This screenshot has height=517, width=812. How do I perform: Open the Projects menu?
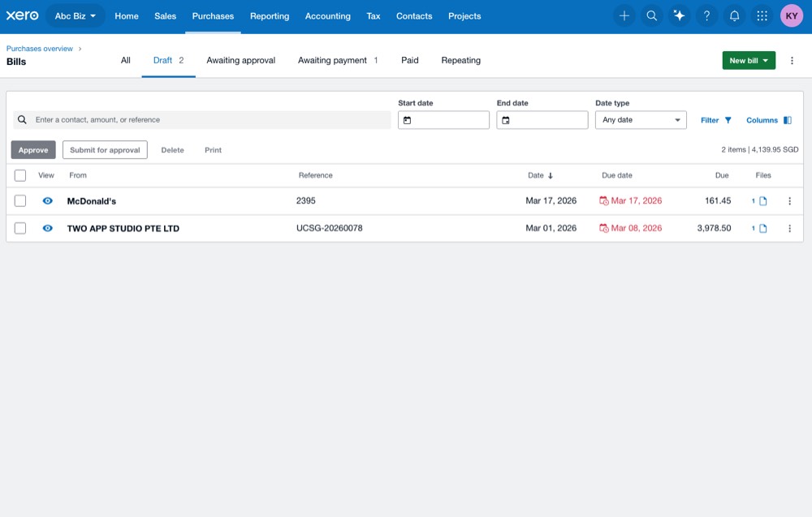click(464, 16)
